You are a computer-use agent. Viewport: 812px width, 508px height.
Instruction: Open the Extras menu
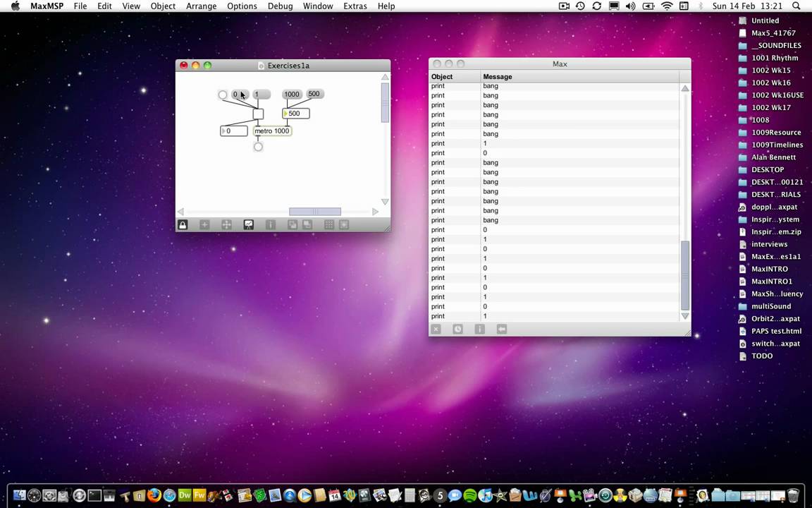tap(355, 6)
